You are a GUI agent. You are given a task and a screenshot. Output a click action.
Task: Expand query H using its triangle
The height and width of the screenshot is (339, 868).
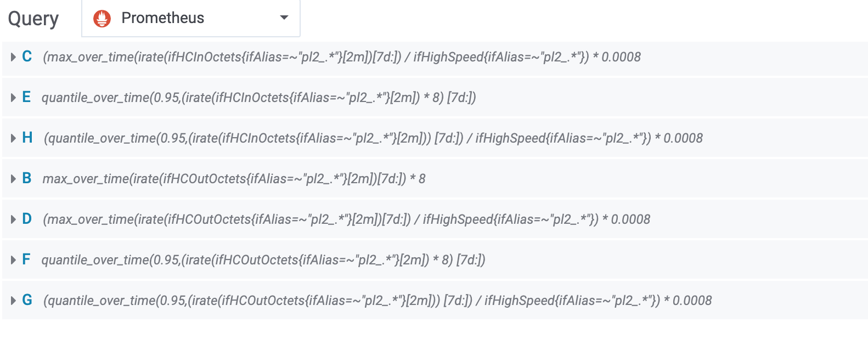(x=13, y=138)
